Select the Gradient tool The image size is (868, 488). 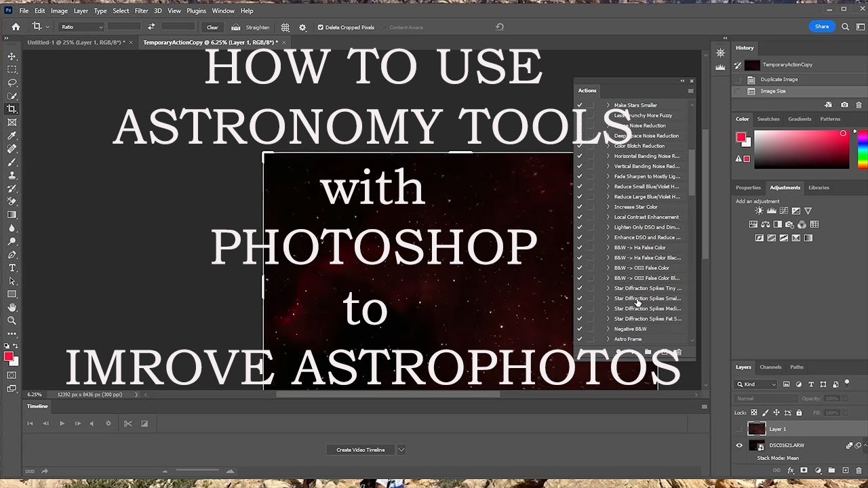[x=12, y=215]
